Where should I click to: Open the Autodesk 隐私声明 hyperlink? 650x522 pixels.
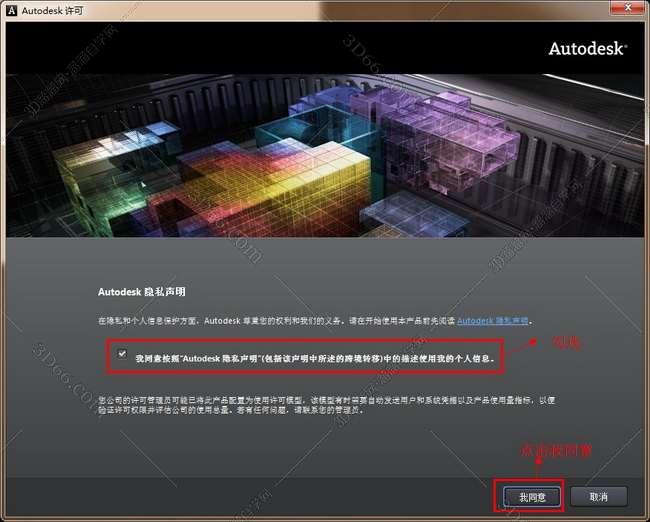pyautogui.click(x=492, y=320)
